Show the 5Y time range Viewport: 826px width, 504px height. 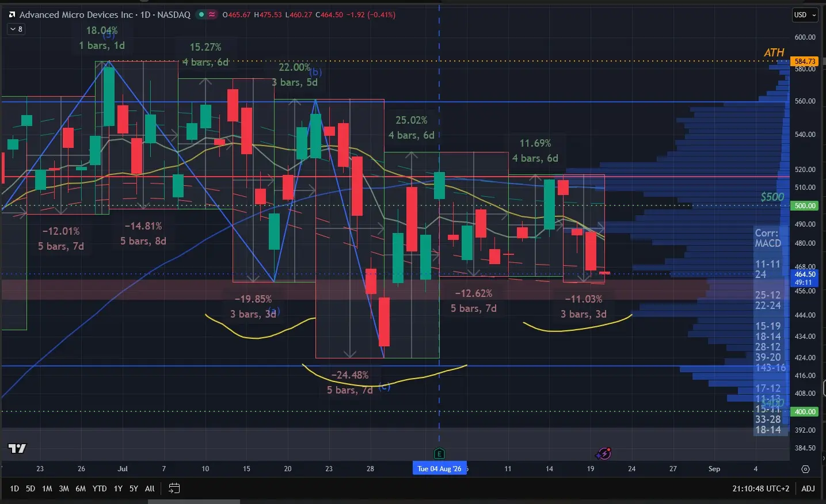click(x=134, y=488)
